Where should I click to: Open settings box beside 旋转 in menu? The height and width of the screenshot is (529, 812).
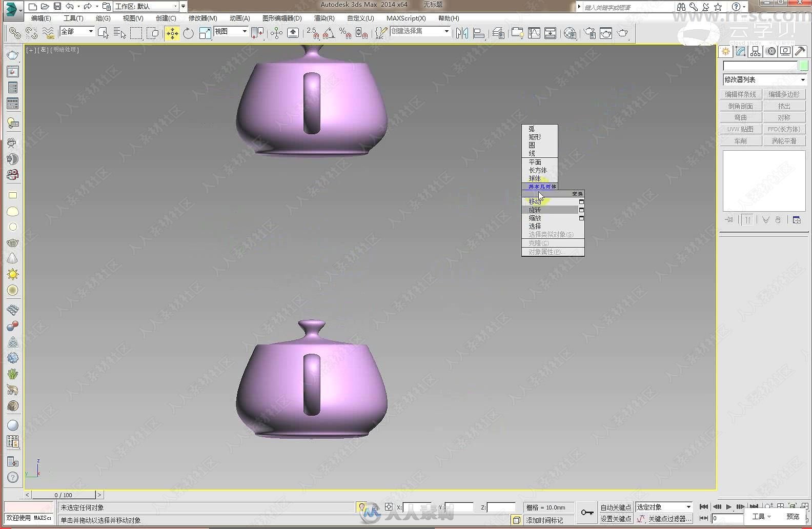(581, 210)
